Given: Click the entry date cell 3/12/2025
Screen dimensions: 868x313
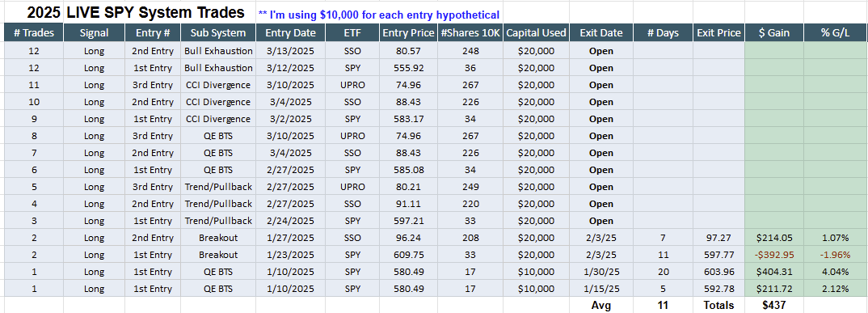Looking at the screenshot, I should (291, 68).
